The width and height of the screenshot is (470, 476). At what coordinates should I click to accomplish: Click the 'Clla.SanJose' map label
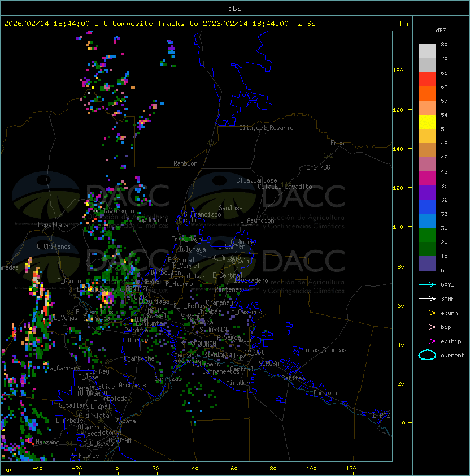(x=256, y=180)
